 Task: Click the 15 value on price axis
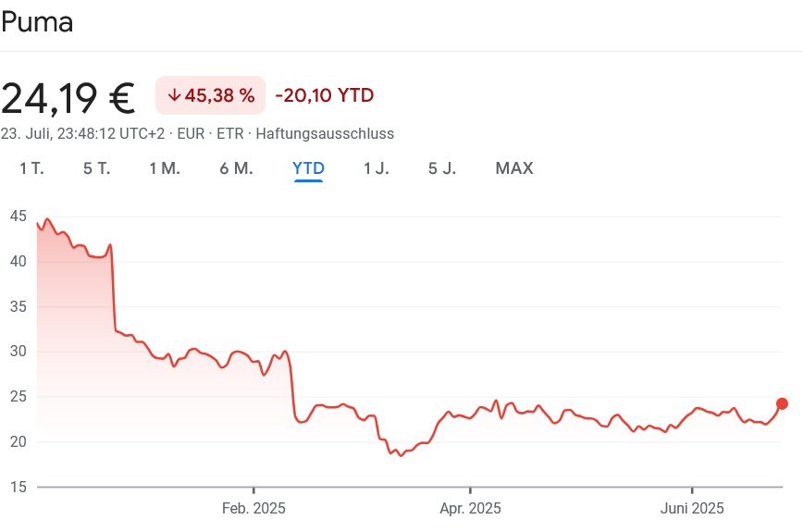[19, 487]
